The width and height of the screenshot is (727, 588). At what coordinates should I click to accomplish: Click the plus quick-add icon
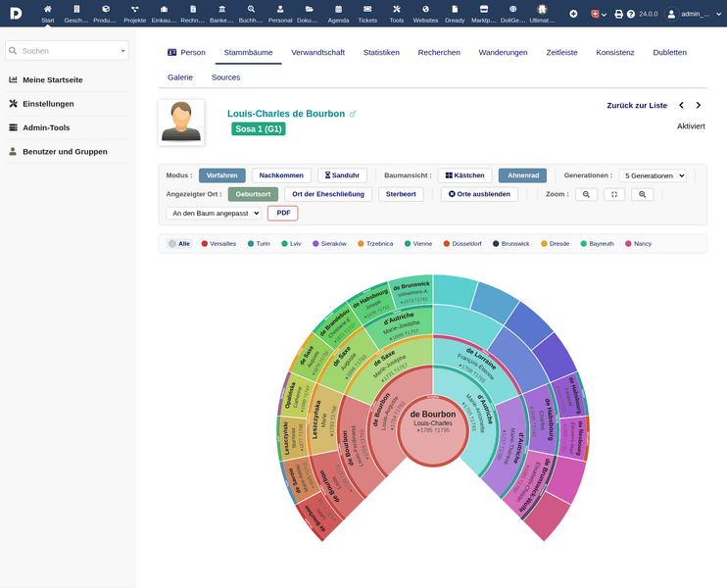573,14
